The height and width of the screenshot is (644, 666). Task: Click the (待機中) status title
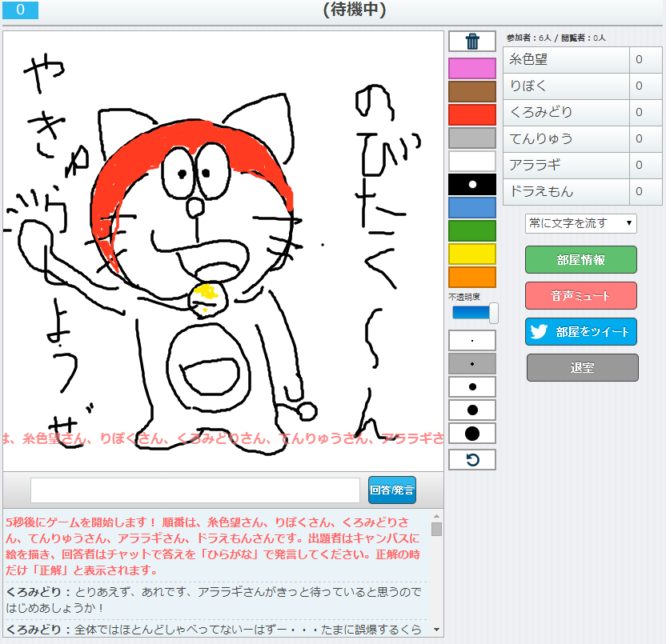pyautogui.click(x=355, y=10)
